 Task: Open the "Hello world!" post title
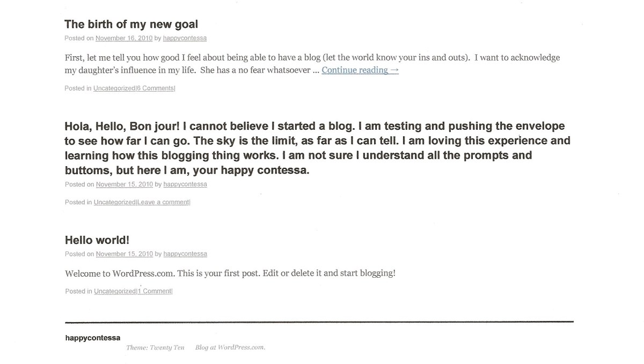coord(97,240)
